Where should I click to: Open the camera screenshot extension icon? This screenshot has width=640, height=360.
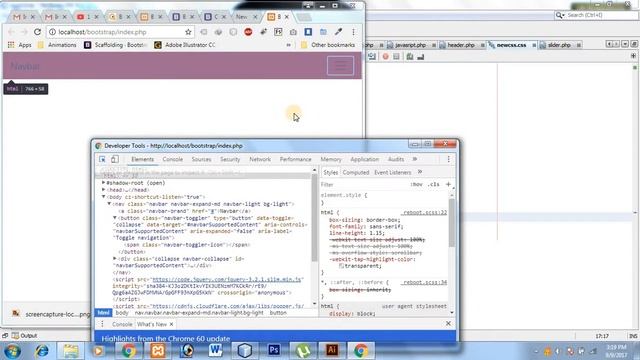293,32
